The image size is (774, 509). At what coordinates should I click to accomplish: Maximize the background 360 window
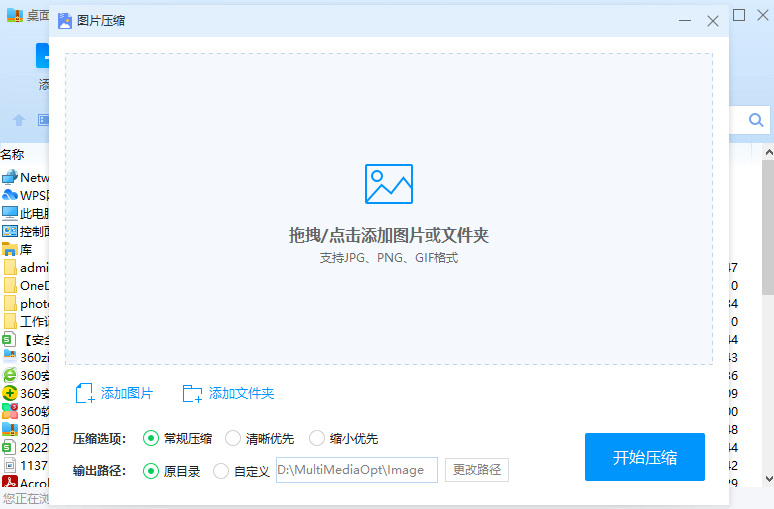[x=739, y=15]
